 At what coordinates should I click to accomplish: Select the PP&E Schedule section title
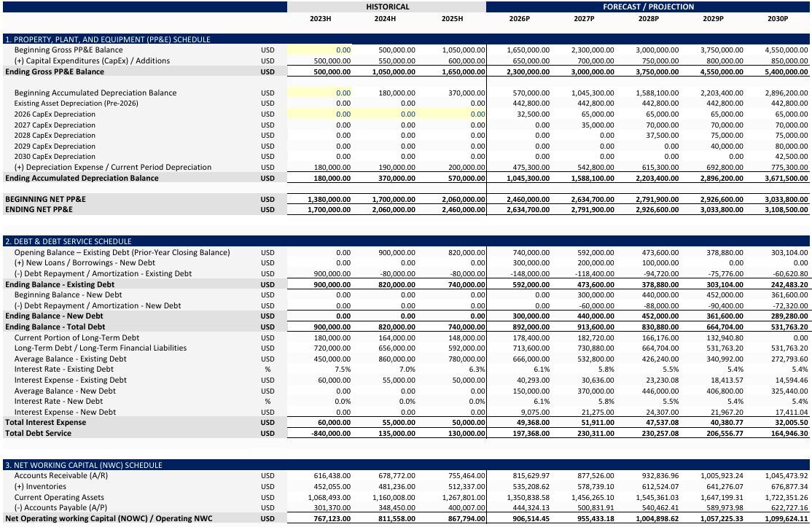tap(107, 39)
